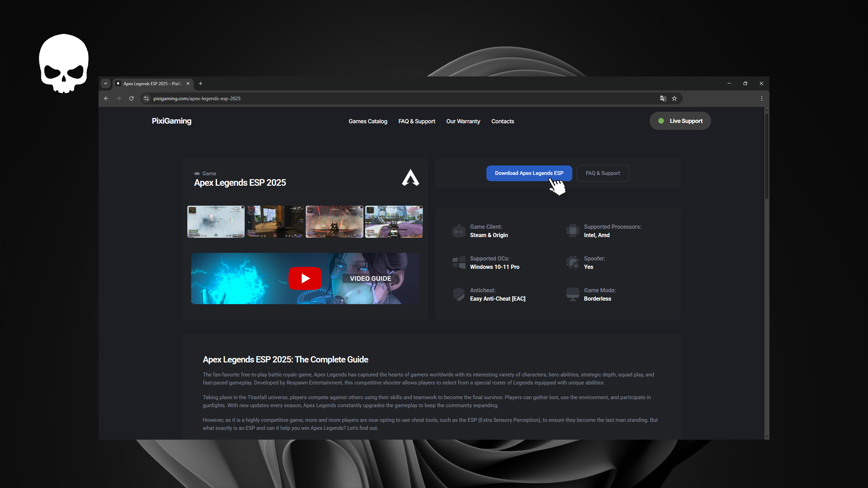Screen dimensions: 868x488
Task: Click the Apex Legends logo icon
Action: click(410, 178)
